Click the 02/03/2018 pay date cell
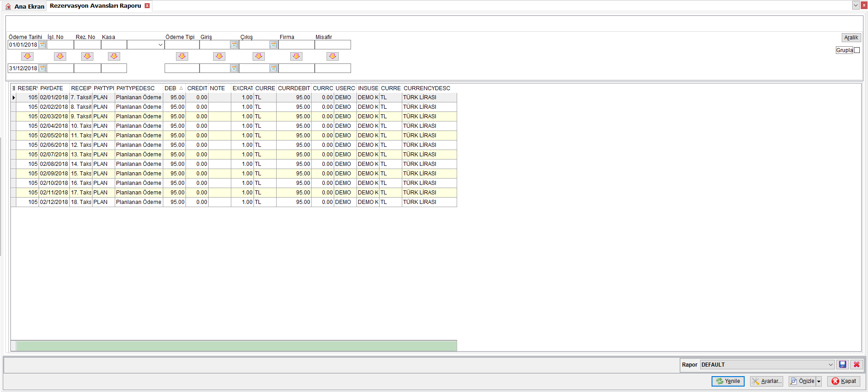This screenshot has width=868, height=392. pos(54,116)
